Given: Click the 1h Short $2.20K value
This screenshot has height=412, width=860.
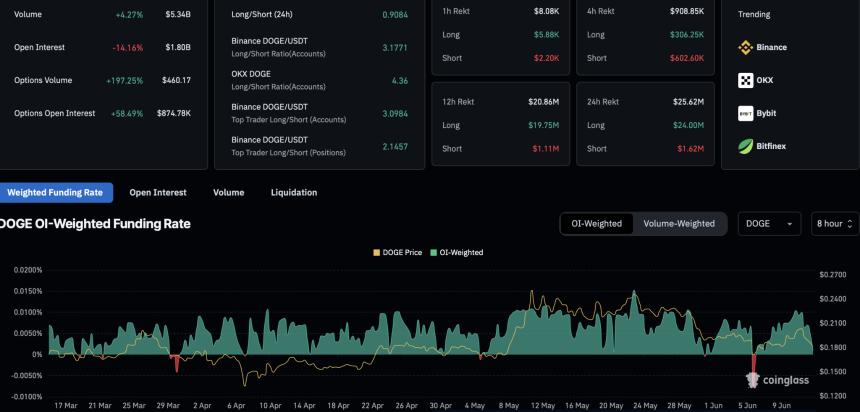Looking at the screenshot, I should click(x=547, y=58).
